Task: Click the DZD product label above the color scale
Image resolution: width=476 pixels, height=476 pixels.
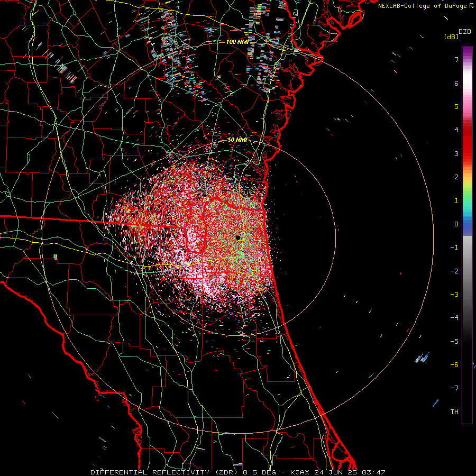Action: tap(465, 32)
